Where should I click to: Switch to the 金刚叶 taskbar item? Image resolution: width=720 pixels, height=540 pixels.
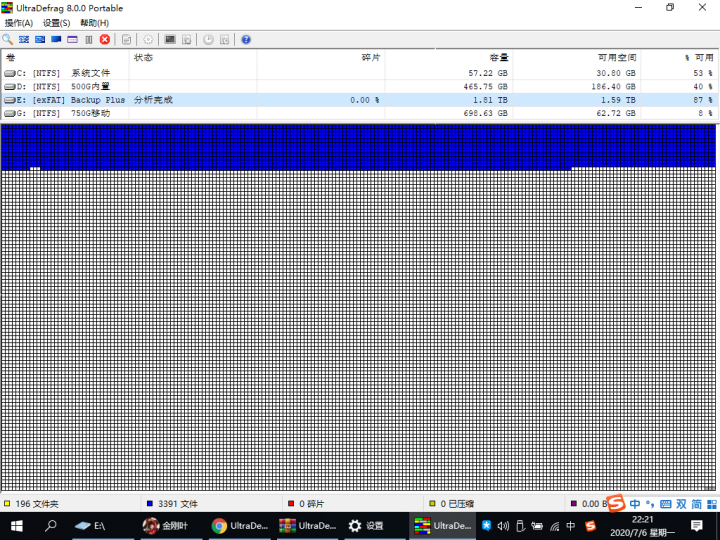(169, 526)
